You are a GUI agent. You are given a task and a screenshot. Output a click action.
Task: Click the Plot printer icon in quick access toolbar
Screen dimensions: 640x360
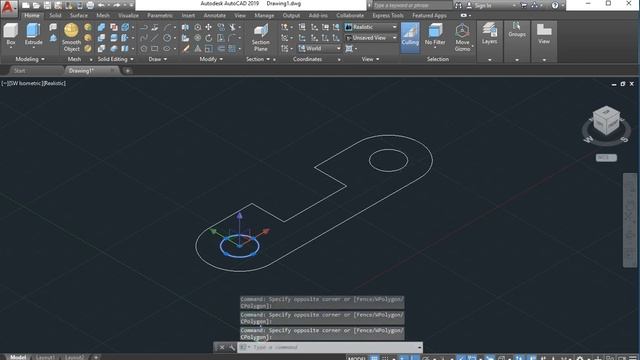pos(90,5)
